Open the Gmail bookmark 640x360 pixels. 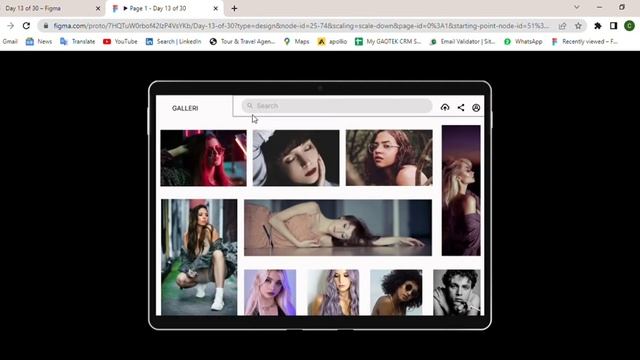[x=10, y=41]
